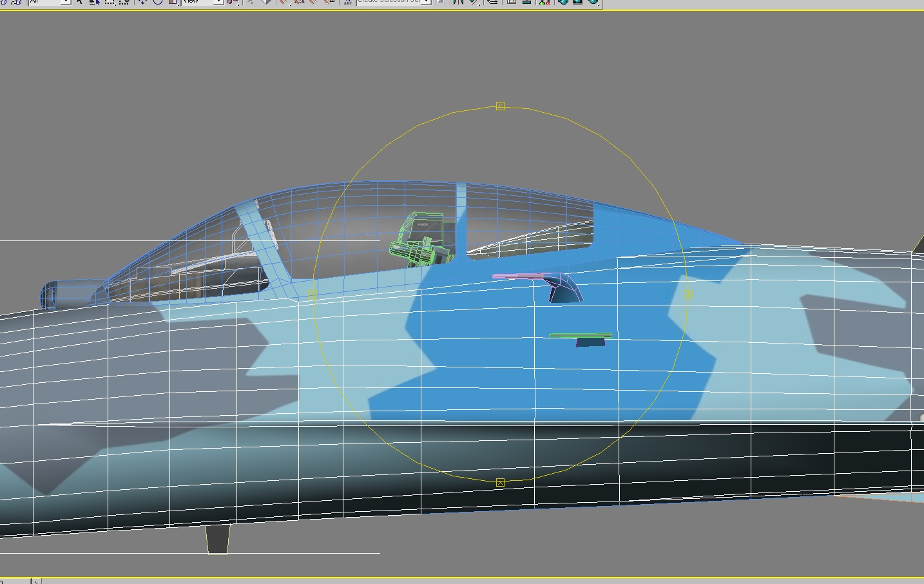Select the Rotate tool in the toolbar
Image resolution: width=924 pixels, height=584 pixels.
coord(158,2)
